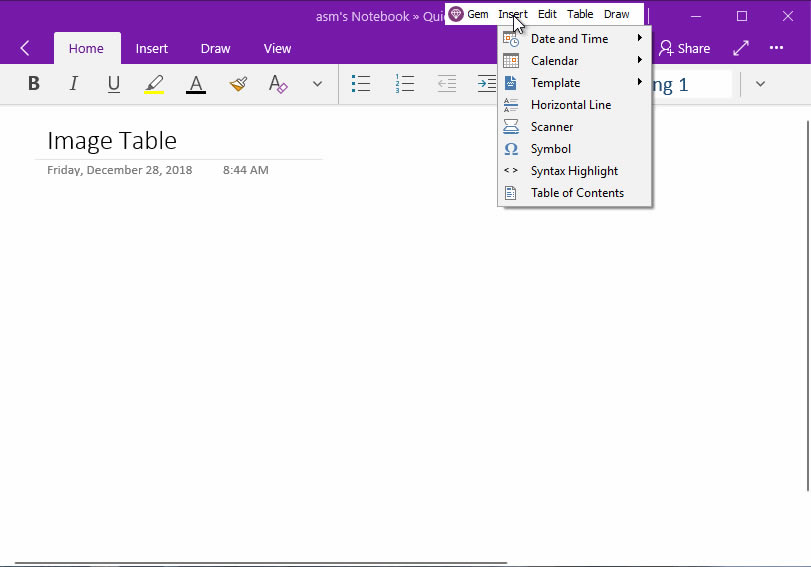
Task: Apply the font color
Action: click(196, 84)
